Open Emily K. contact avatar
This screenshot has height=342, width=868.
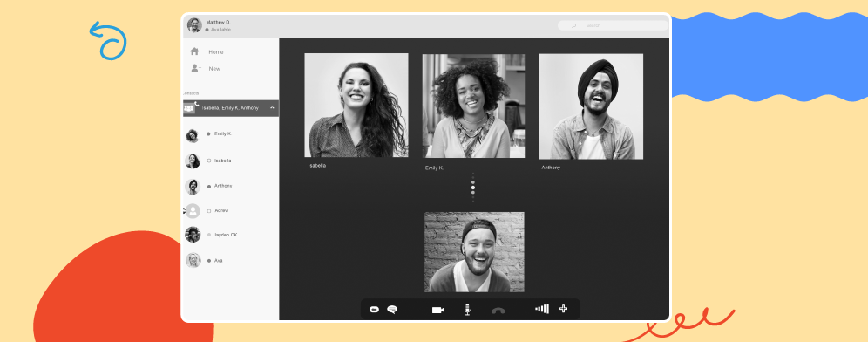coord(192,135)
